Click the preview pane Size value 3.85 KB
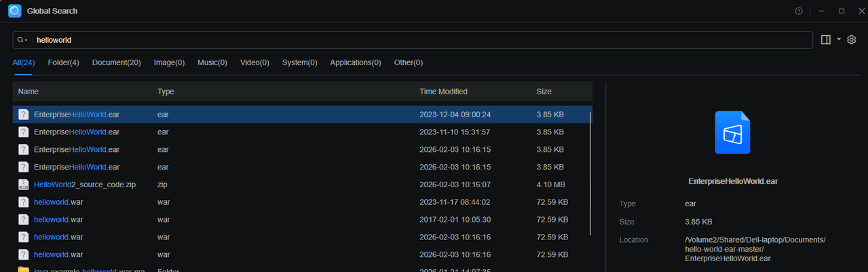Screen dimensions: 868x272 698,222
